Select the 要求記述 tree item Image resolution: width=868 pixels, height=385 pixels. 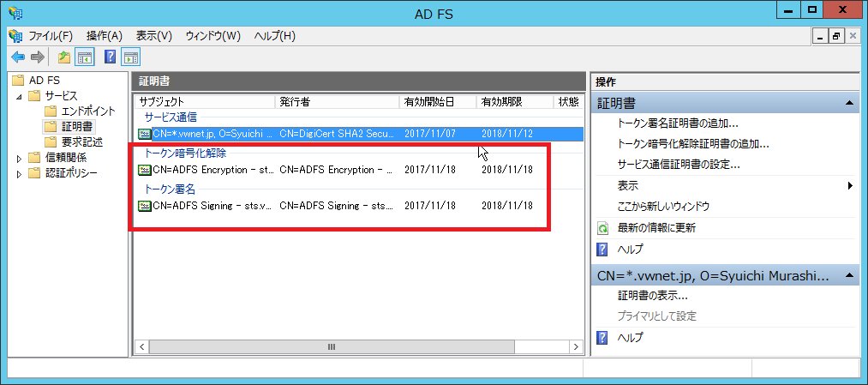(x=82, y=141)
